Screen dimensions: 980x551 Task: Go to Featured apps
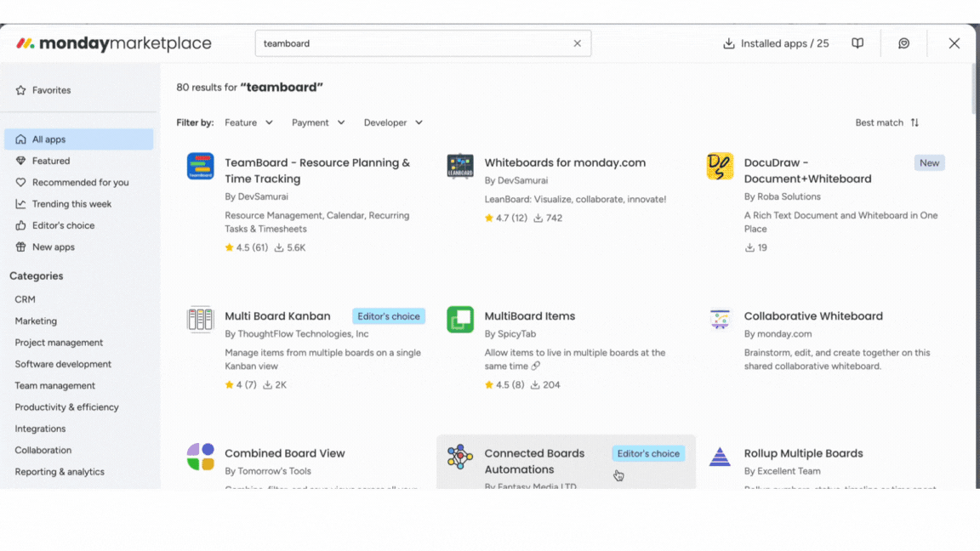[x=43, y=161]
